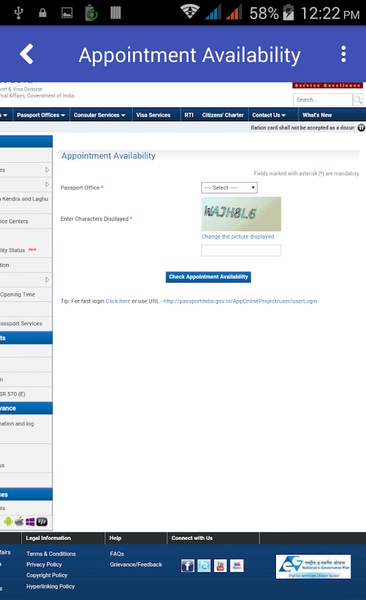This screenshot has width=366, height=600.
Task: Expand the Contact Us menu
Action: coord(269,115)
